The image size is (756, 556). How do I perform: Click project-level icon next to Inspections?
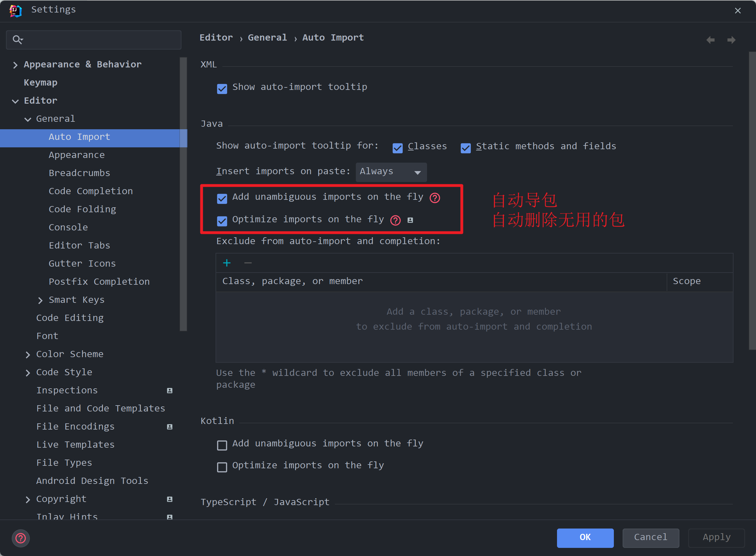pos(170,391)
